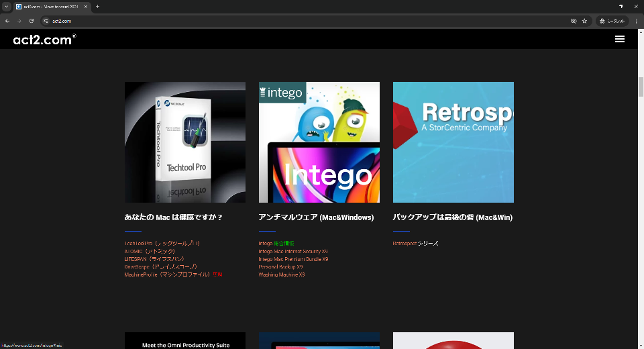Open the Washing Machine X9 link
The image size is (644, 349).
tap(281, 275)
